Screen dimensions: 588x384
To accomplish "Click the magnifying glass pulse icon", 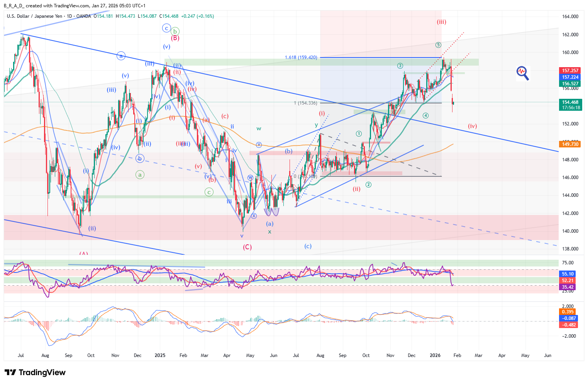I will tap(522, 73).
